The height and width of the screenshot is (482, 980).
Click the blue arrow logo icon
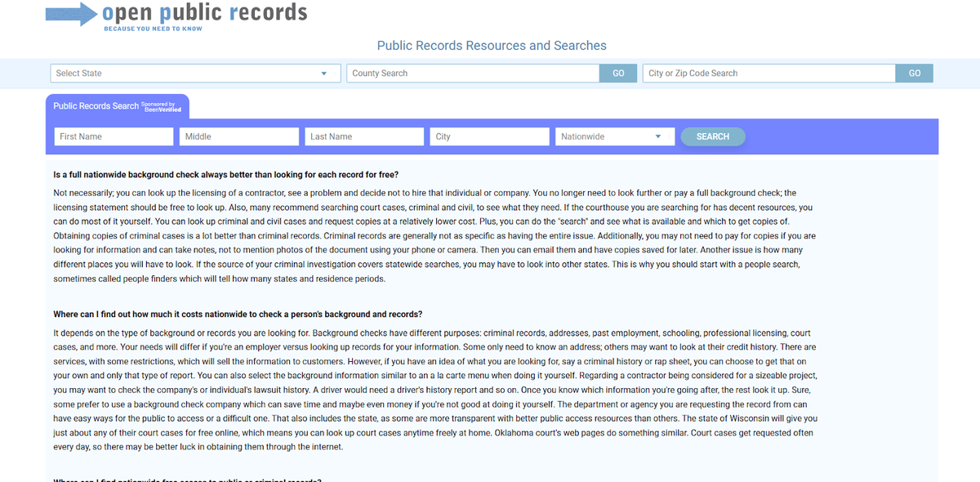70,13
